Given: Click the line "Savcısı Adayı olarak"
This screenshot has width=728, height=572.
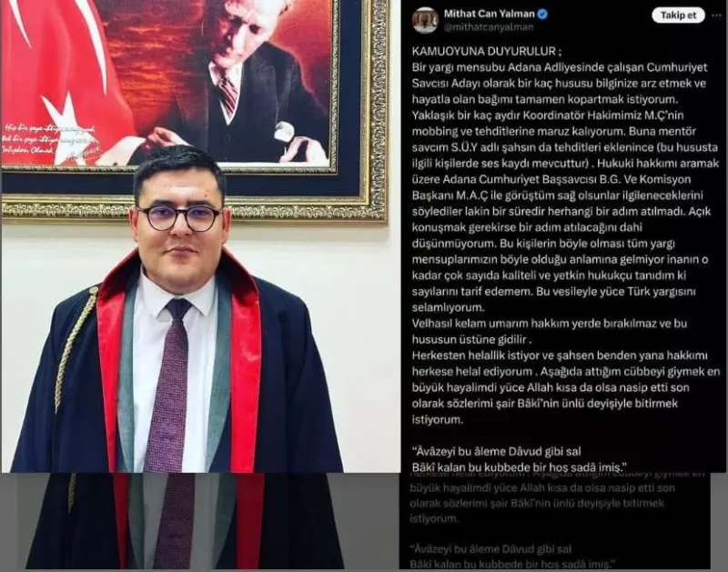Looking at the screenshot, I should point(559,84).
